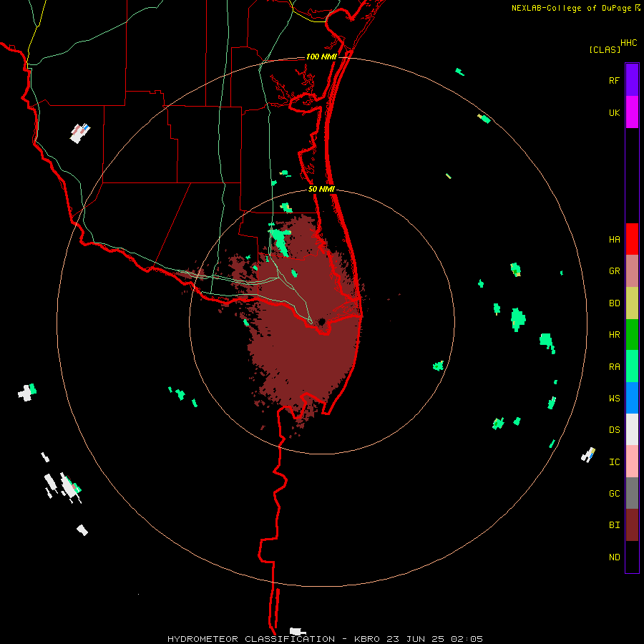Click the HR dark green legend swatch
Screen dimensions: 644x644
click(x=632, y=335)
